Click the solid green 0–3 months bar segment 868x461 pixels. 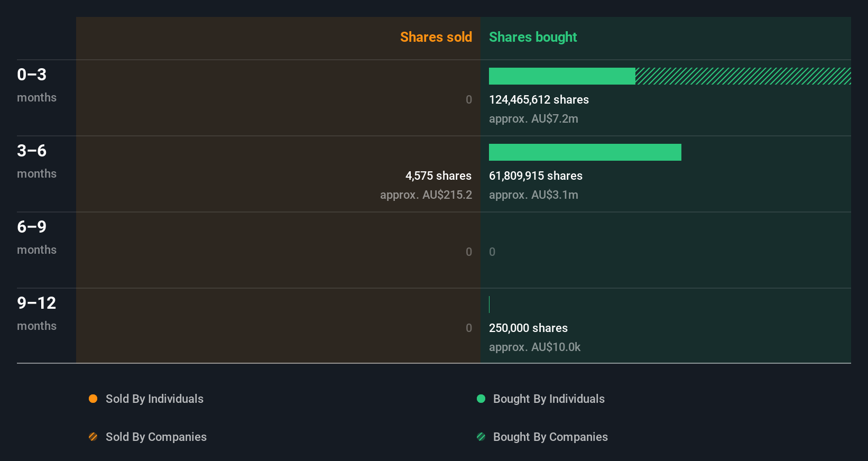tap(562, 76)
